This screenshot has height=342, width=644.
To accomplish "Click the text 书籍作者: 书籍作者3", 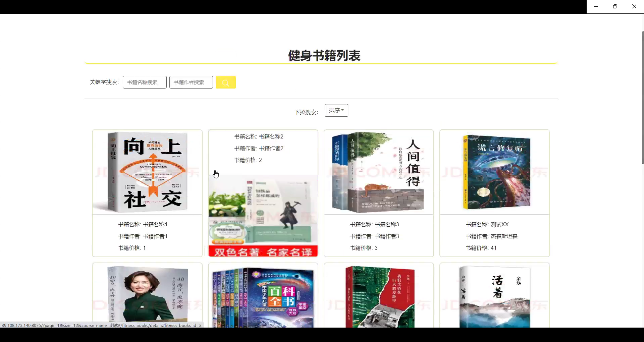I will pos(374,236).
